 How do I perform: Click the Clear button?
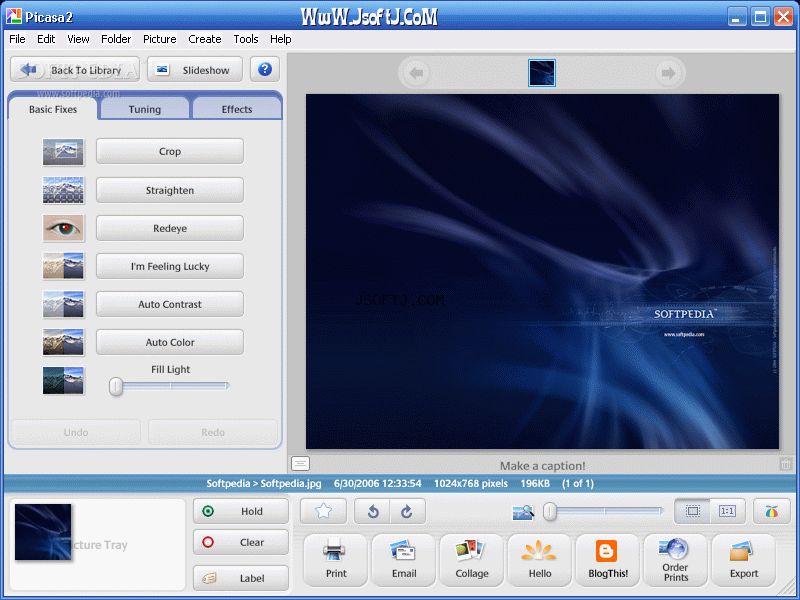pyautogui.click(x=241, y=542)
